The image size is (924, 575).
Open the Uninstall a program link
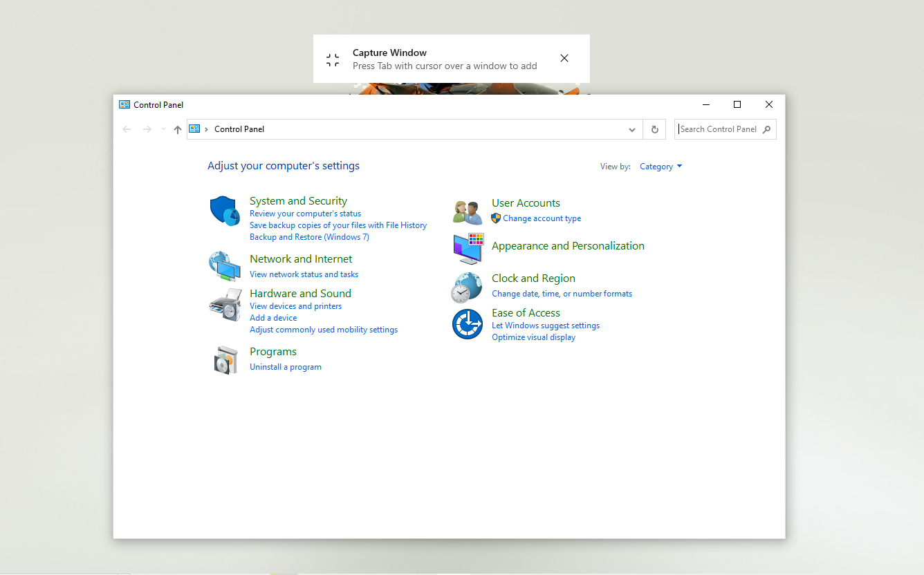coord(286,367)
